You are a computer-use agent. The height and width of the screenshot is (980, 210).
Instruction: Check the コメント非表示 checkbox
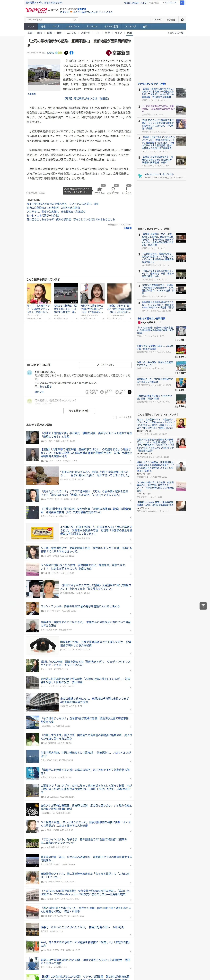coord(115,417)
